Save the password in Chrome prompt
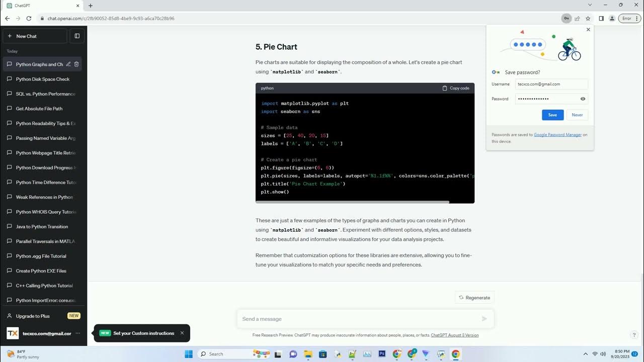Image resolution: width=644 pixels, height=362 pixels. [552, 115]
